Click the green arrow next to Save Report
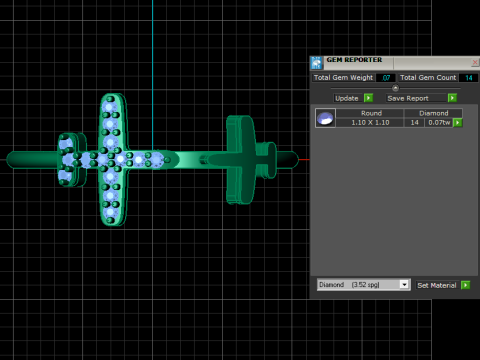 pos(452,98)
